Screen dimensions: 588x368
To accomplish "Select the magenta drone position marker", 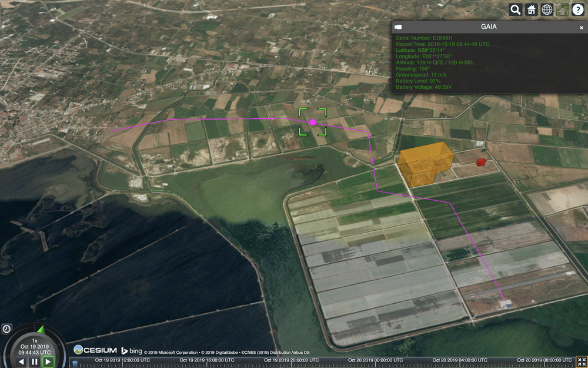I will [x=313, y=122].
